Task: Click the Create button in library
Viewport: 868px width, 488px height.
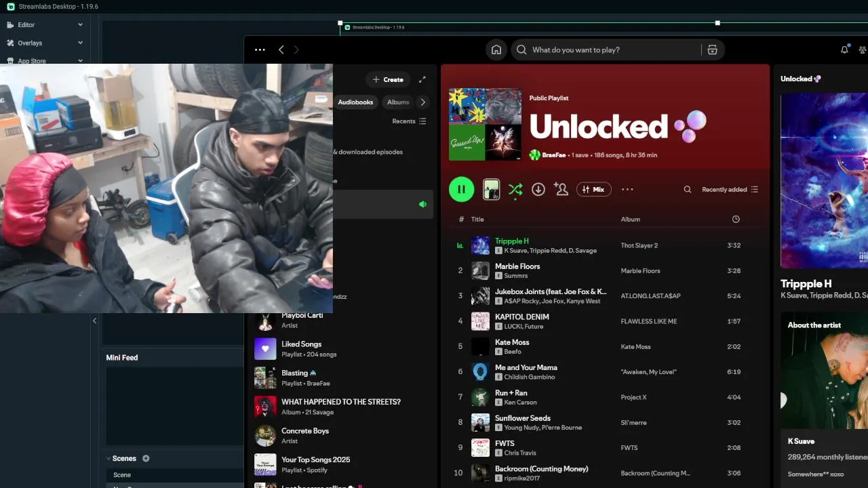Action: 388,79
